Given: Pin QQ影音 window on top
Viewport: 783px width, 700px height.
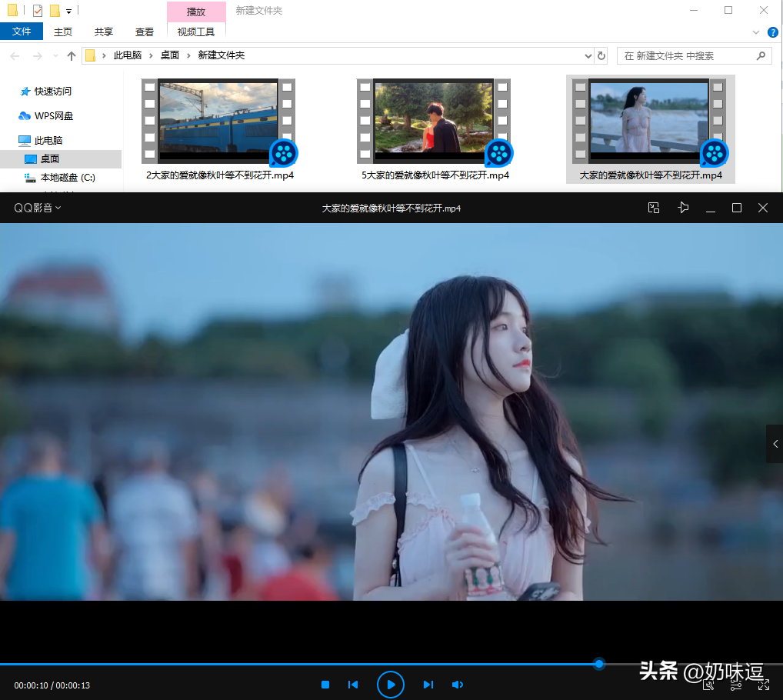Looking at the screenshot, I should (683, 208).
